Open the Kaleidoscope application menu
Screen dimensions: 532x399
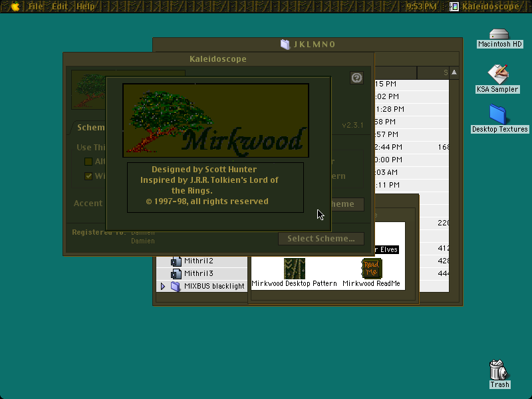pyautogui.click(x=485, y=6)
